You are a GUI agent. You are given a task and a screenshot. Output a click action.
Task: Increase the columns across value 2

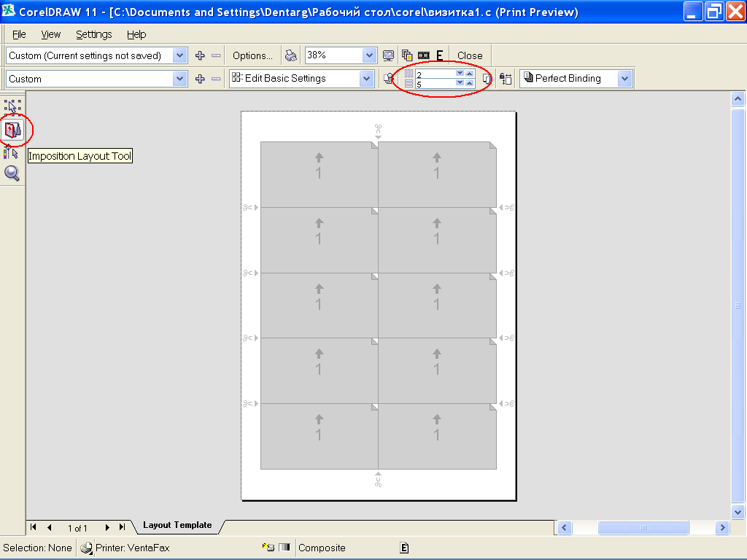click(470, 74)
